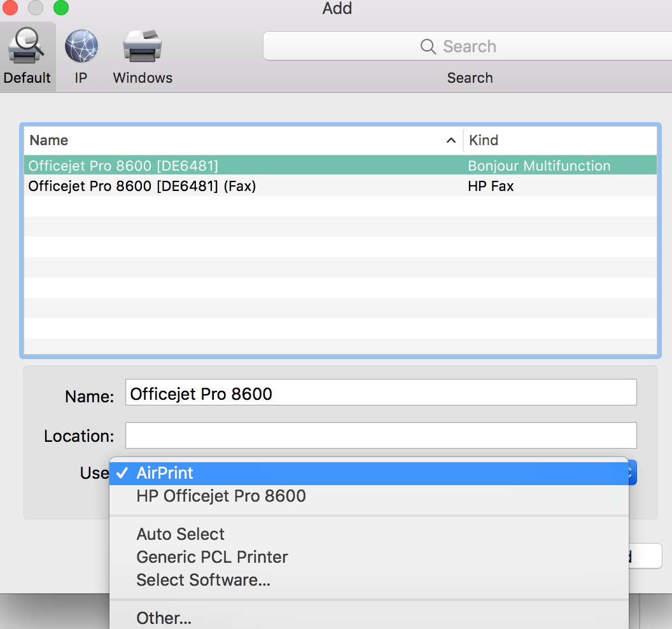Choose Auto Select from the Use menu

coord(180,534)
